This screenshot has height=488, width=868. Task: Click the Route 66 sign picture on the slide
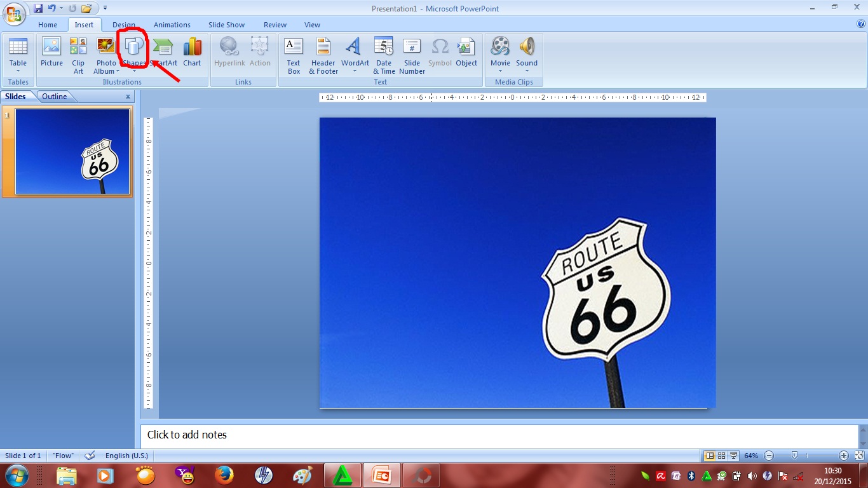pos(517,262)
